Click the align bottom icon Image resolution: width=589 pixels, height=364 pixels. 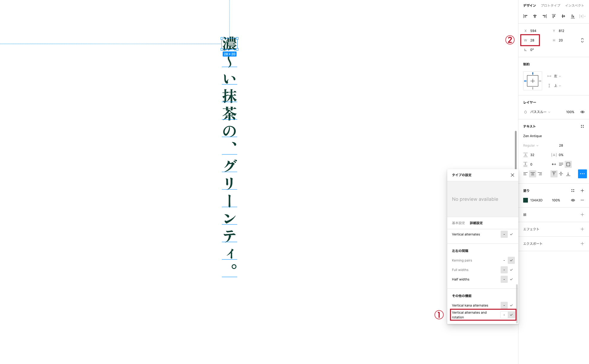click(573, 16)
